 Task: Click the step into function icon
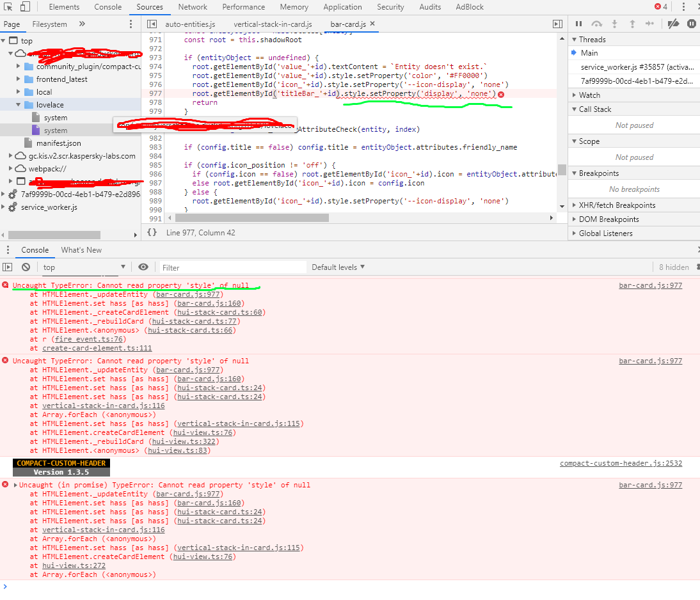pyautogui.click(x=614, y=24)
